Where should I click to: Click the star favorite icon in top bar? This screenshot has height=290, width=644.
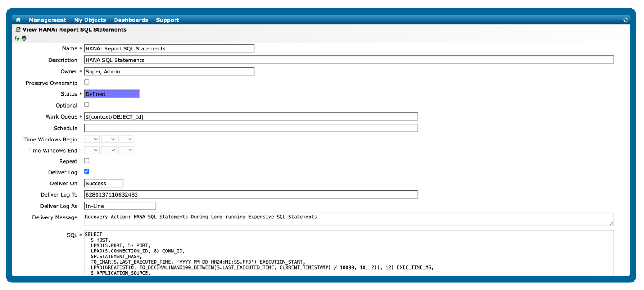click(625, 20)
